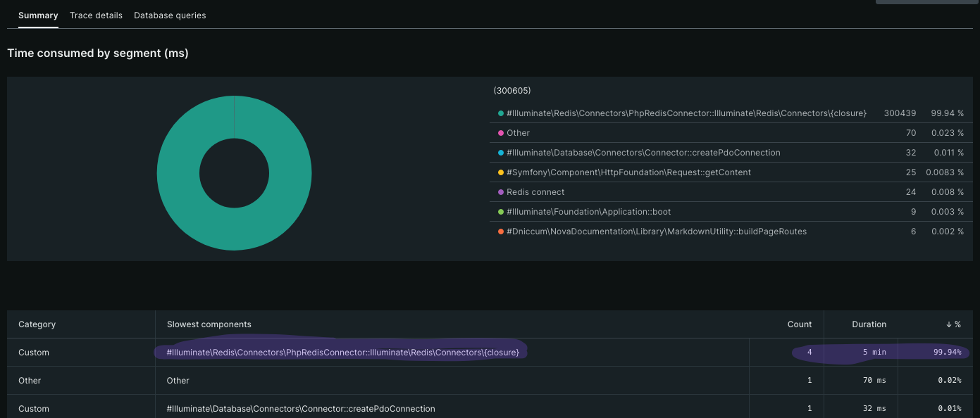Click Time consumed by segment heading

[x=98, y=53]
